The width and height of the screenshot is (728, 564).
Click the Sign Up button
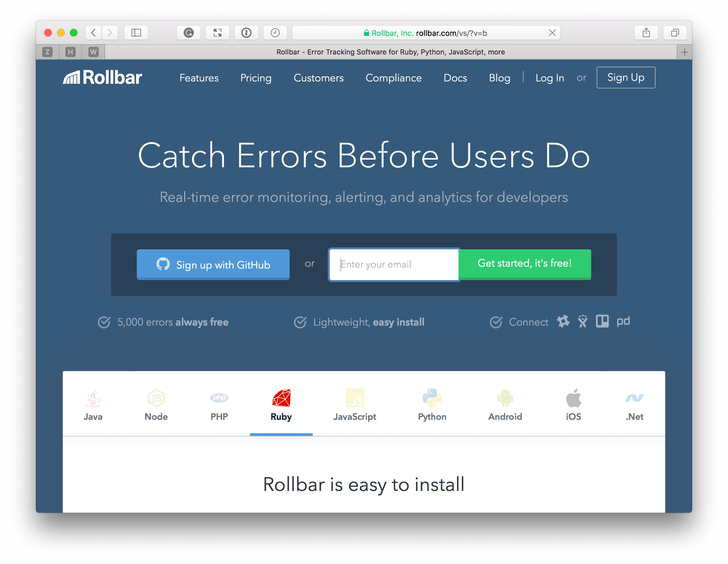(x=626, y=77)
